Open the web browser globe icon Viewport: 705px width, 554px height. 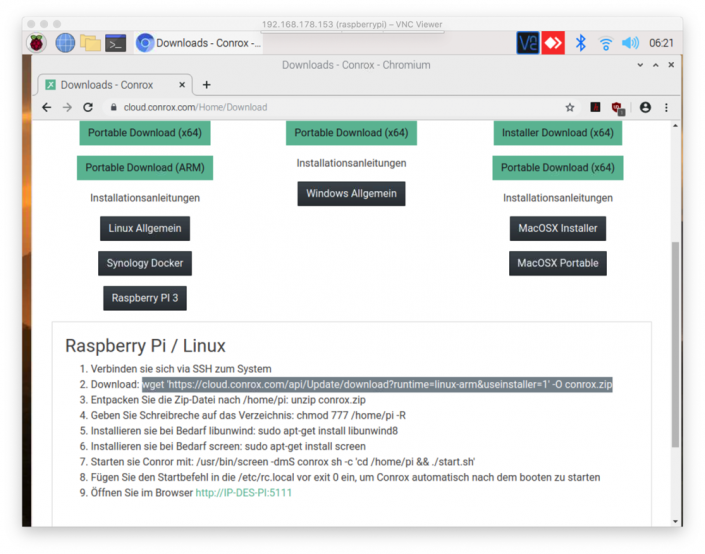[65, 43]
